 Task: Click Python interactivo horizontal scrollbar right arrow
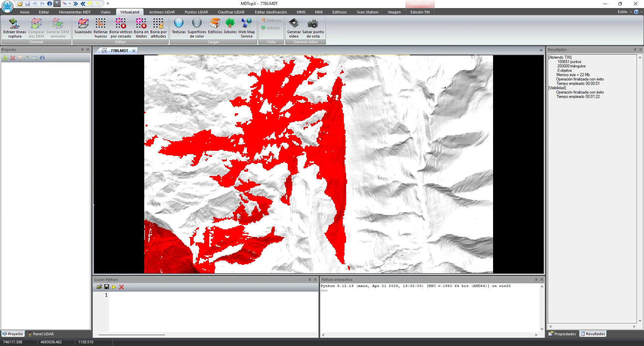coord(536,335)
